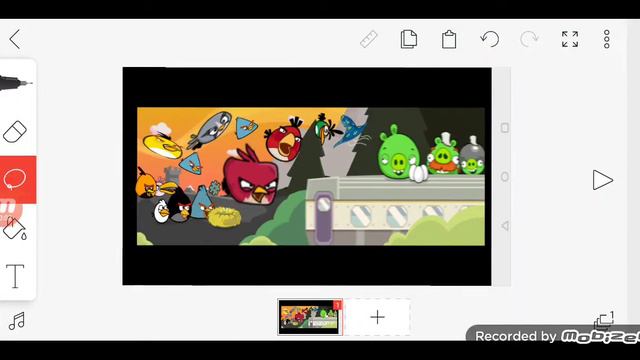Copy frame with the copy icon
Image resolution: width=640 pixels, height=360 pixels.
coord(409,39)
